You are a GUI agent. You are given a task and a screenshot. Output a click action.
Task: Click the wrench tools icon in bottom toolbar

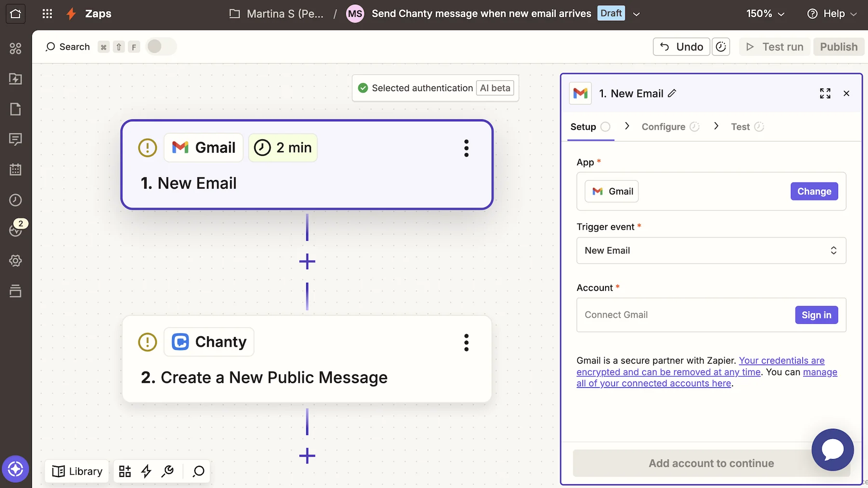(168, 471)
